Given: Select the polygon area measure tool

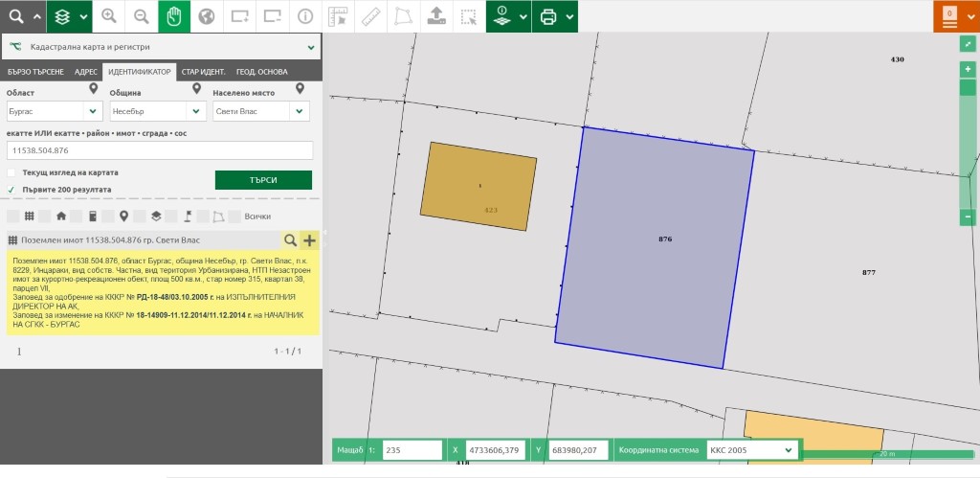Looking at the screenshot, I should 402,16.
